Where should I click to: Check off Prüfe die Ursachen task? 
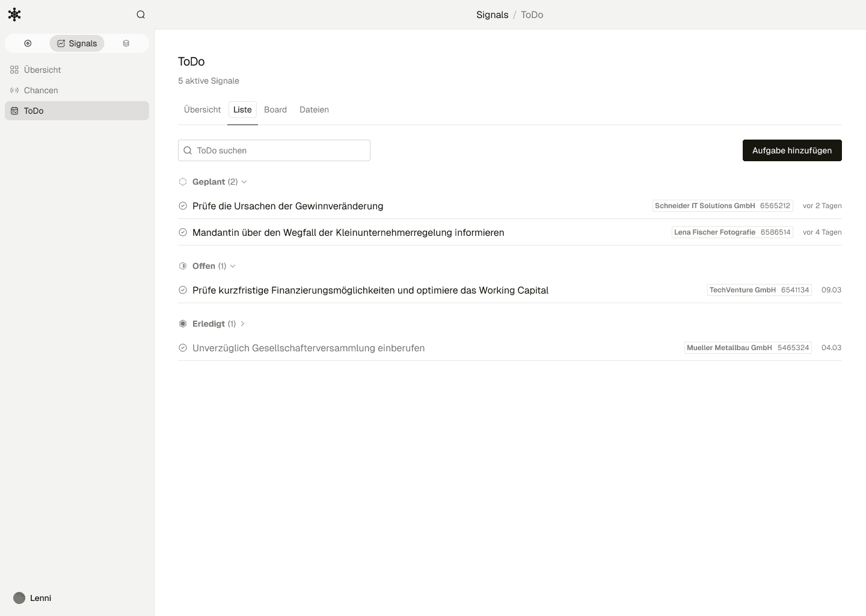[x=183, y=206]
